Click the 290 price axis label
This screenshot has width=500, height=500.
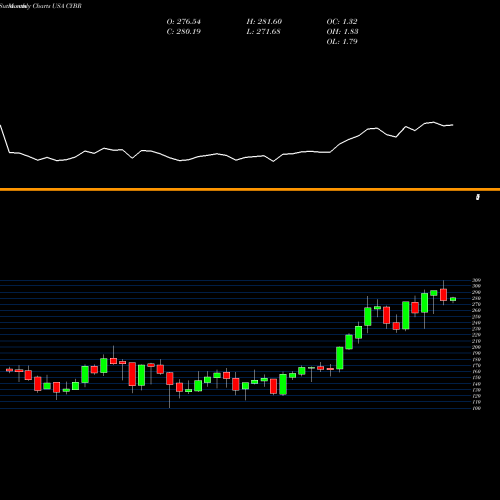point(477,292)
